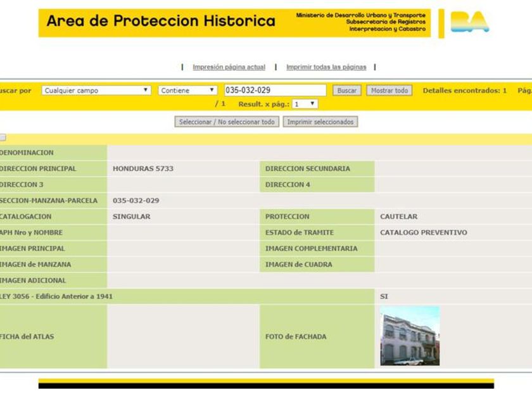This screenshot has width=532, height=399.
Task: Toggle the record selection checkbox
Action: tap(3, 137)
